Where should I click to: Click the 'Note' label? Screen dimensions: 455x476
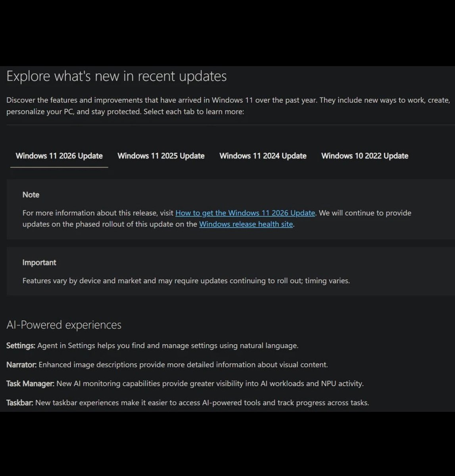(31, 195)
